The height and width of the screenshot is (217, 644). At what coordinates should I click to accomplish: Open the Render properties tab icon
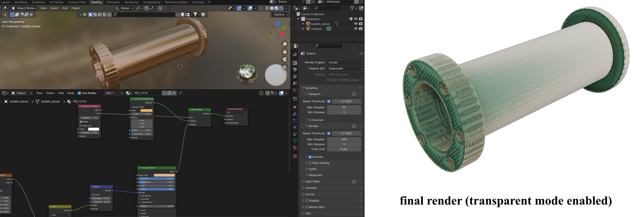[295, 63]
